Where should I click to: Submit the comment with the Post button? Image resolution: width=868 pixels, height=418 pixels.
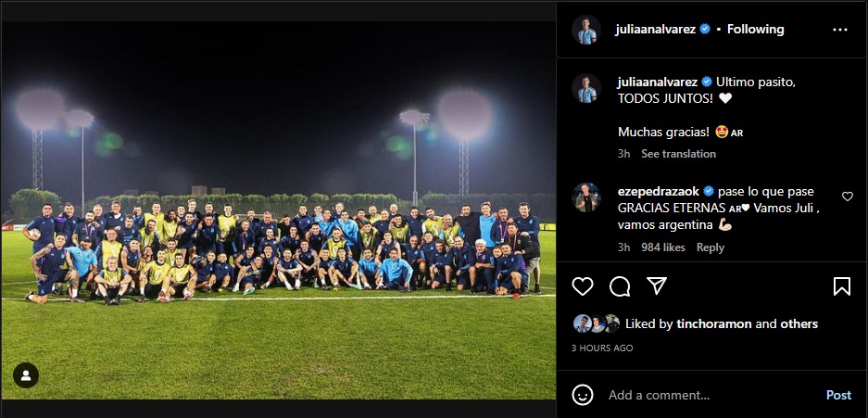click(838, 396)
